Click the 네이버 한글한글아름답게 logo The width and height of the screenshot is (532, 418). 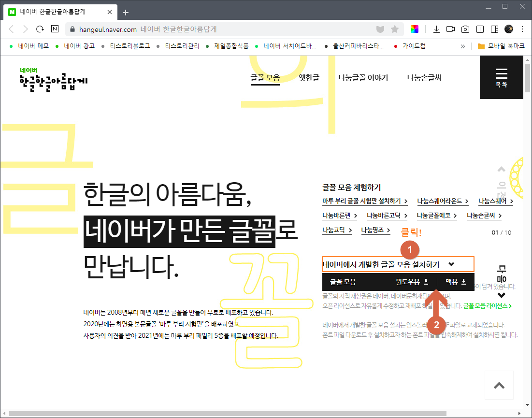[x=53, y=80]
